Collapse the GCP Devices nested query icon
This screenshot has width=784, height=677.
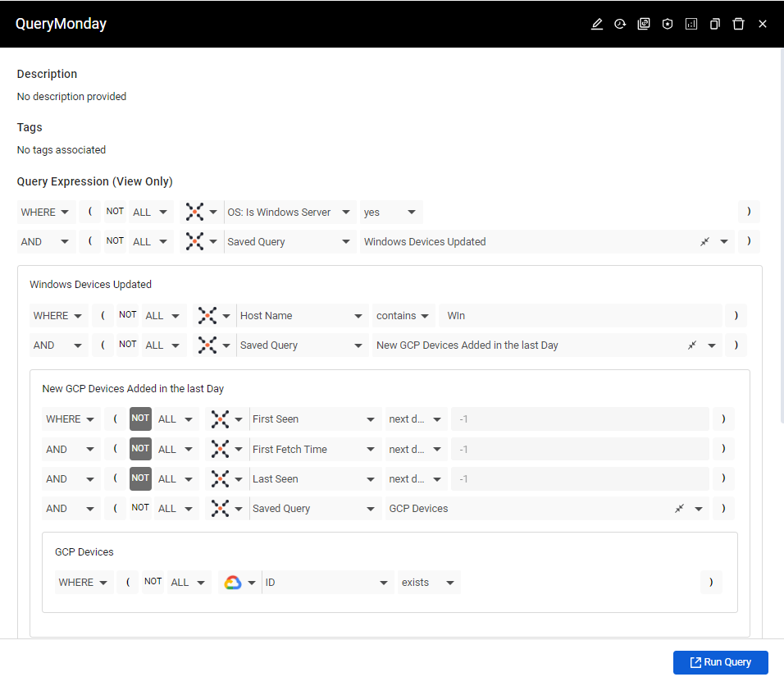pyautogui.click(x=680, y=509)
